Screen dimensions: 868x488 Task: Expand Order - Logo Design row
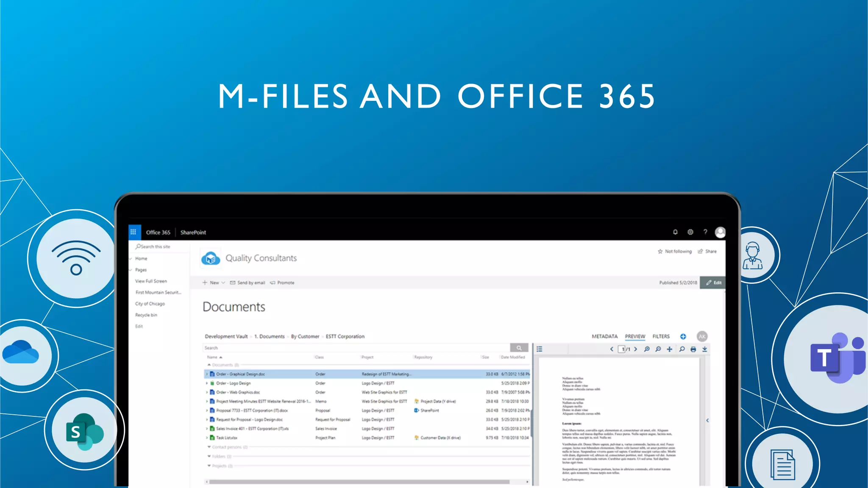pos(207,383)
